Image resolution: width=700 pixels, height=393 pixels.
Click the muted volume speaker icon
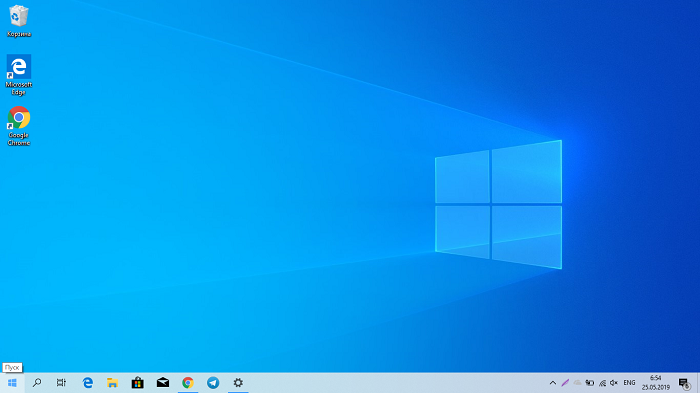(614, 383)
